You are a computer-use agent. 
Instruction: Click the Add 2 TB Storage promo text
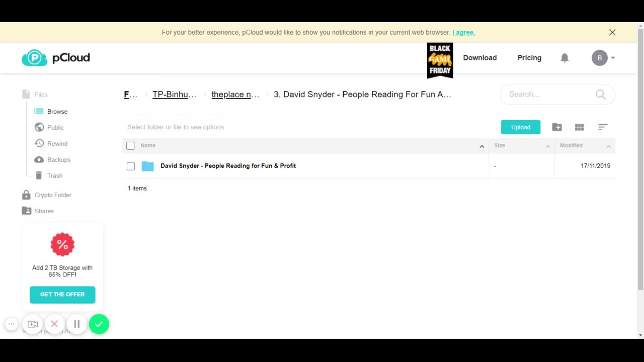[62, 271]
